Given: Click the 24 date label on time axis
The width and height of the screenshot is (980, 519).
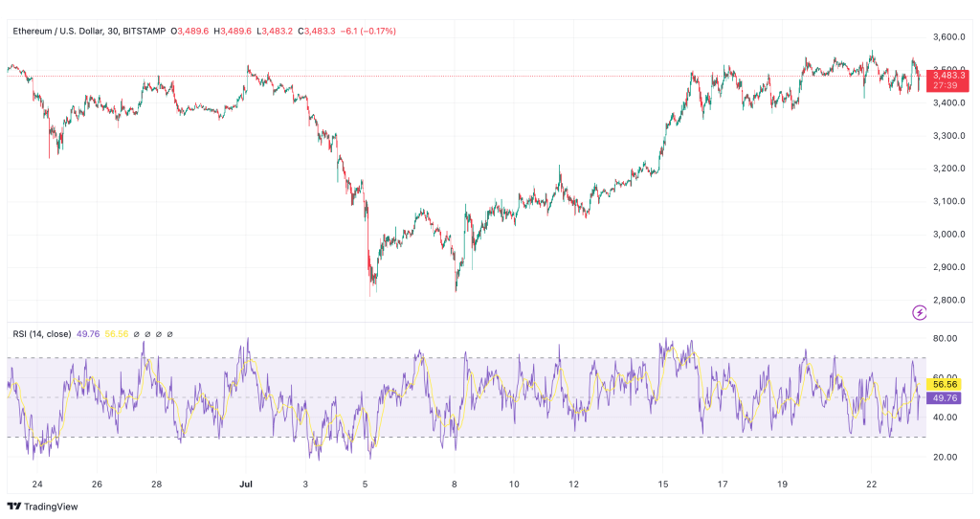Looking at the screenshot, I should coord(37,484).
